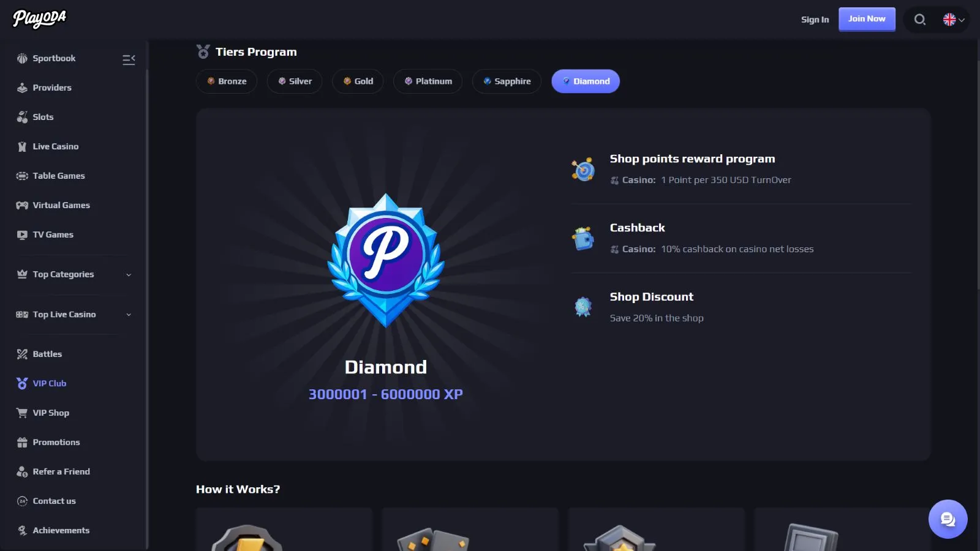Open the search magnifier icon
Image resolution: width=980 pixels, height=551 pixels.
[x=919, y=20]
